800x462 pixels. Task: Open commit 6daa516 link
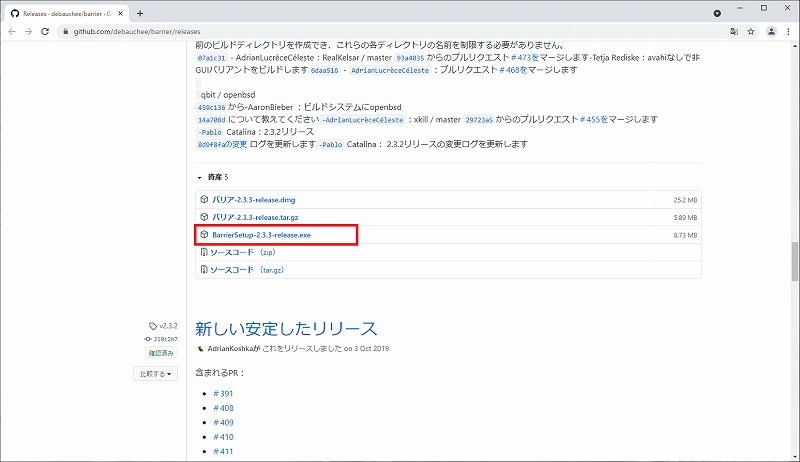[x=324, y=70]
